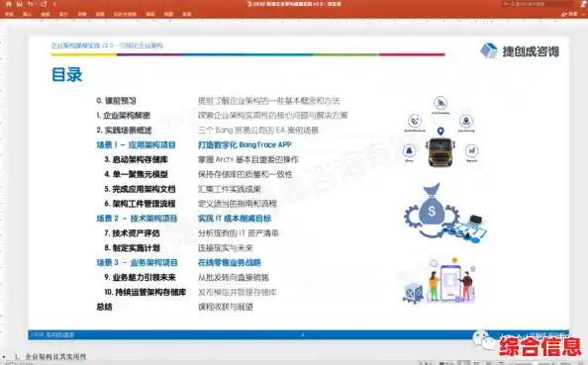
Task: Click the Home icon in title bar
Action: 9,4
